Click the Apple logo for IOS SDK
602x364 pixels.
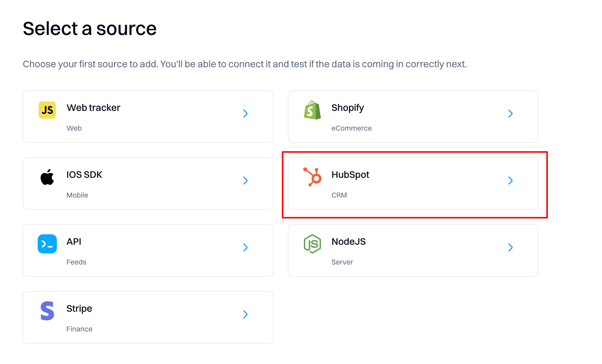click(47, 177)
